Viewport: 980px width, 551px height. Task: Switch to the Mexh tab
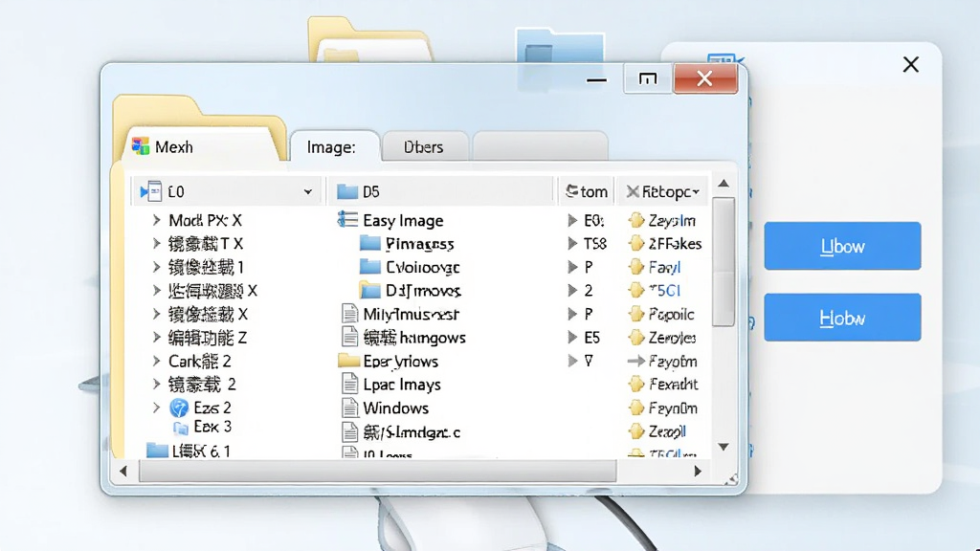[x=200, y=146]
